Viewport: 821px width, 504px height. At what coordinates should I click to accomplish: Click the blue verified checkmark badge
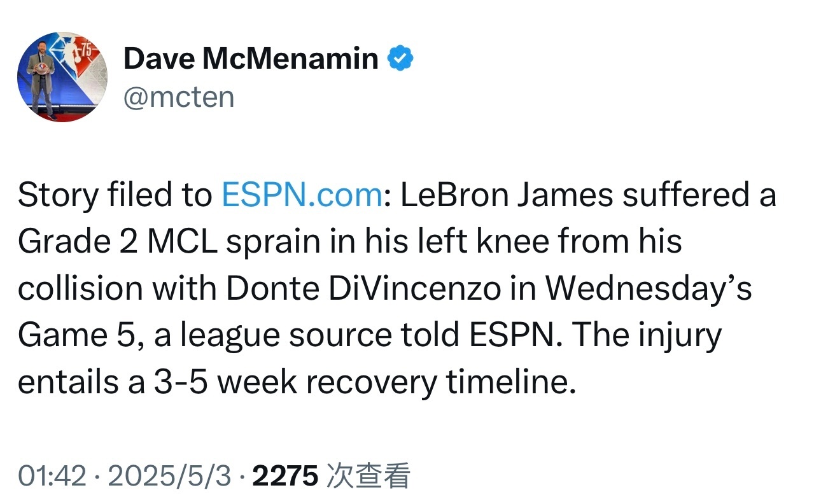coord(401,59)
